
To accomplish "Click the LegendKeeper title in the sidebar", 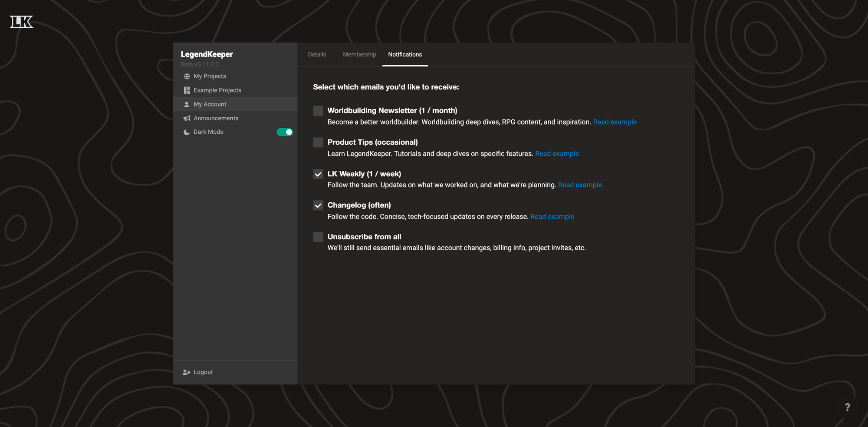I will click(x=207, y=54).
